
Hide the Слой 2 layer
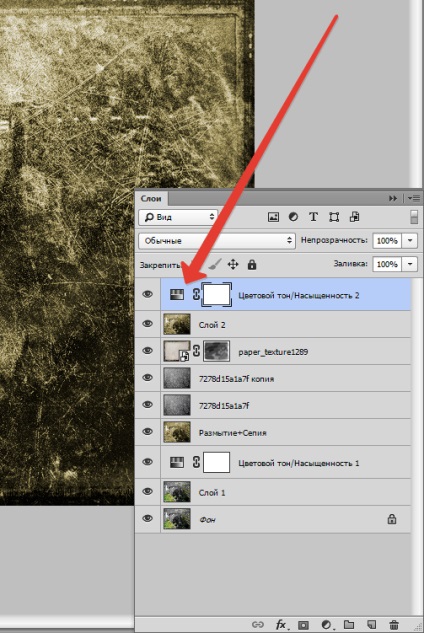[x=147, y=324]
